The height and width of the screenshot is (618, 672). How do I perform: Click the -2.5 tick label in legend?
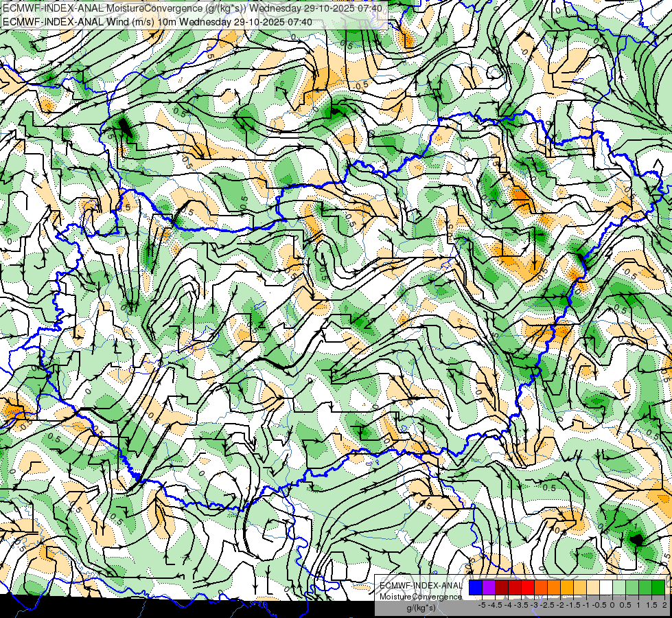click(548, 605)
